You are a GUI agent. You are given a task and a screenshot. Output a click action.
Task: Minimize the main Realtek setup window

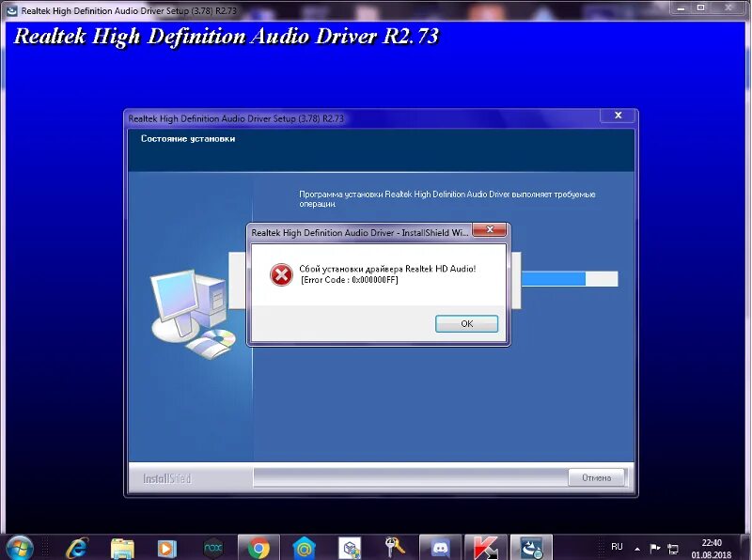point(680,8)
